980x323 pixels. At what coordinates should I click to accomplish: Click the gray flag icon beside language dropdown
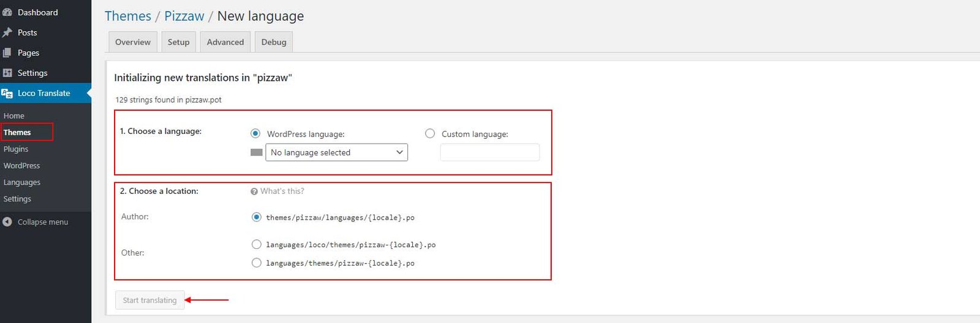(257, 152)
